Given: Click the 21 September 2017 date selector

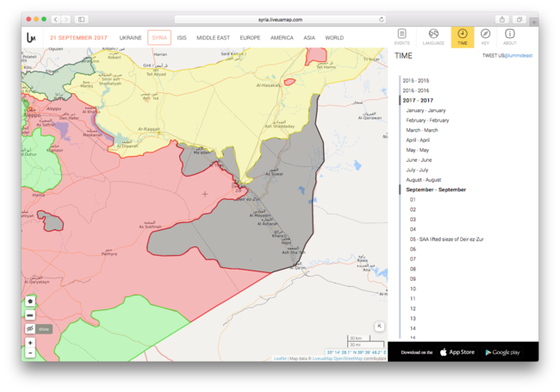Looking at the screenshot, I should tap(78, 38).
